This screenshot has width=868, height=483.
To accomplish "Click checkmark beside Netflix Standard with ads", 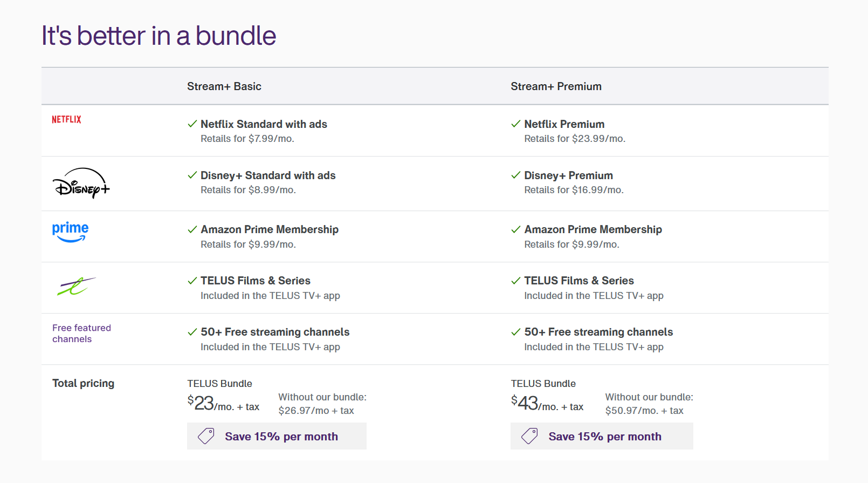I will [x=192, y=124].
